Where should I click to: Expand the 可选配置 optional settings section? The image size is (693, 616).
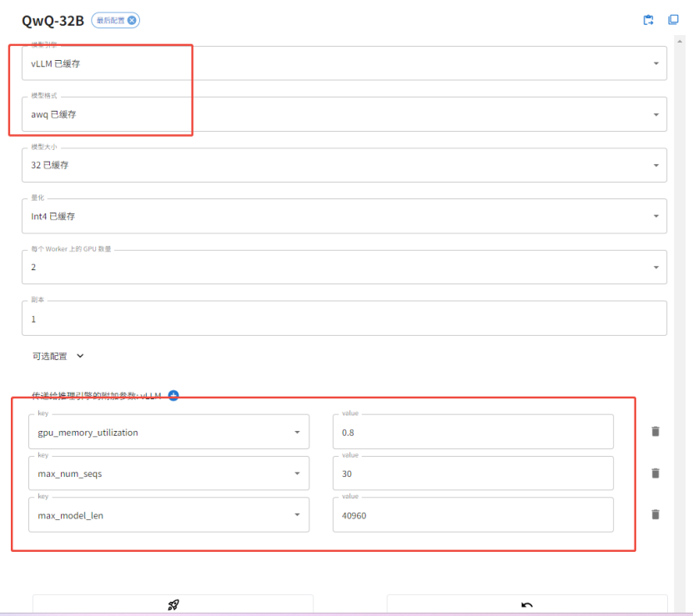pos(58,356)
